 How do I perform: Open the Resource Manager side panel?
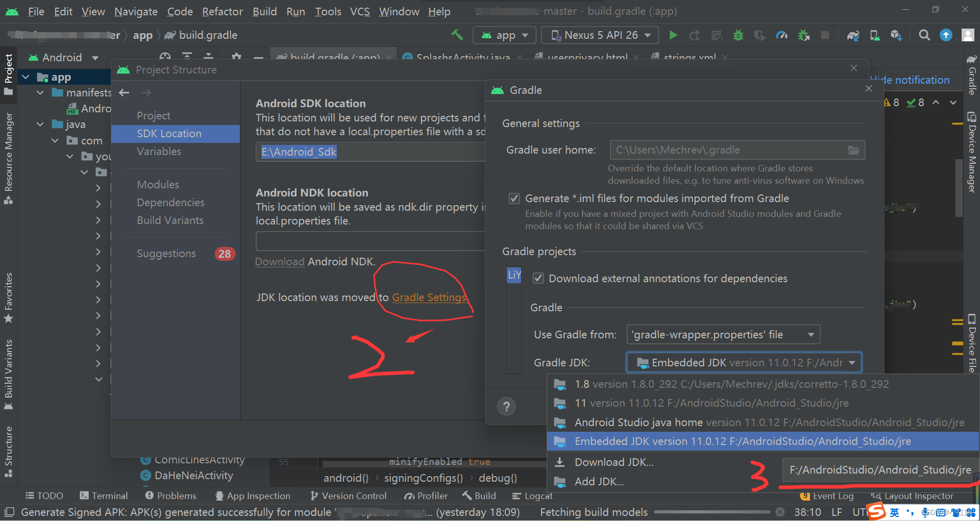8,158
